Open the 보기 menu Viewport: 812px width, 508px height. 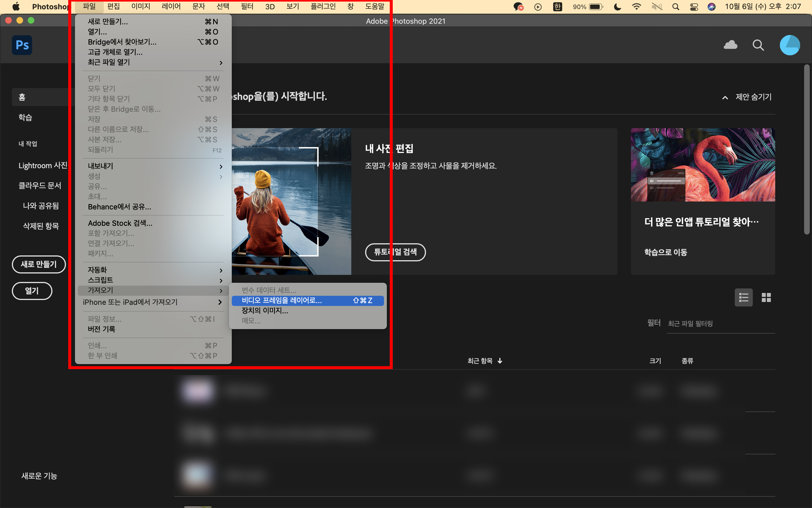click(293, 6)
